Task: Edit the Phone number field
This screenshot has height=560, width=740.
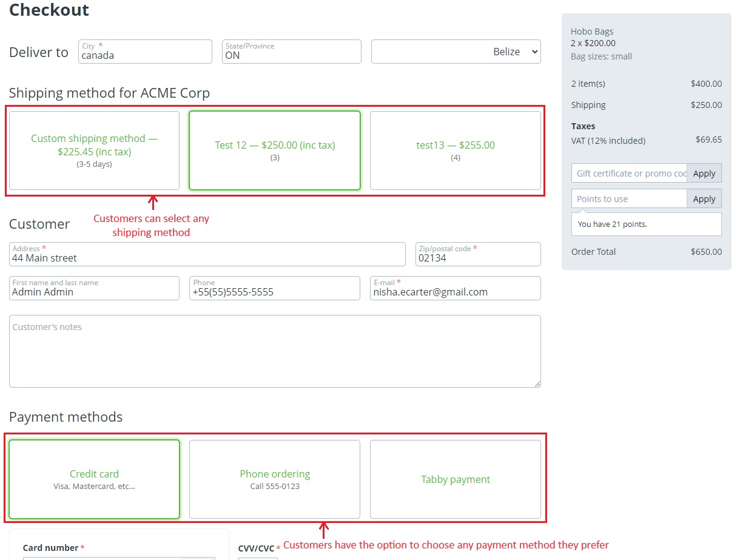Action: click(x=275, y=288)
